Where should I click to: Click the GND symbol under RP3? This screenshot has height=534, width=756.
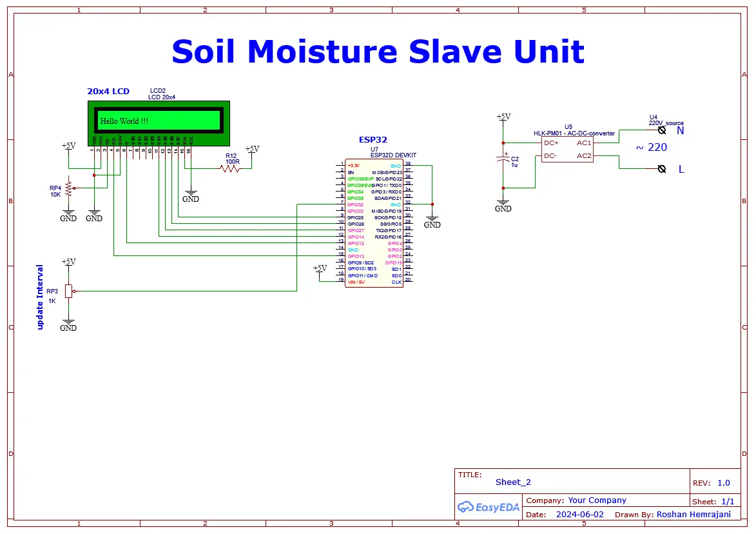click(68, 325)
